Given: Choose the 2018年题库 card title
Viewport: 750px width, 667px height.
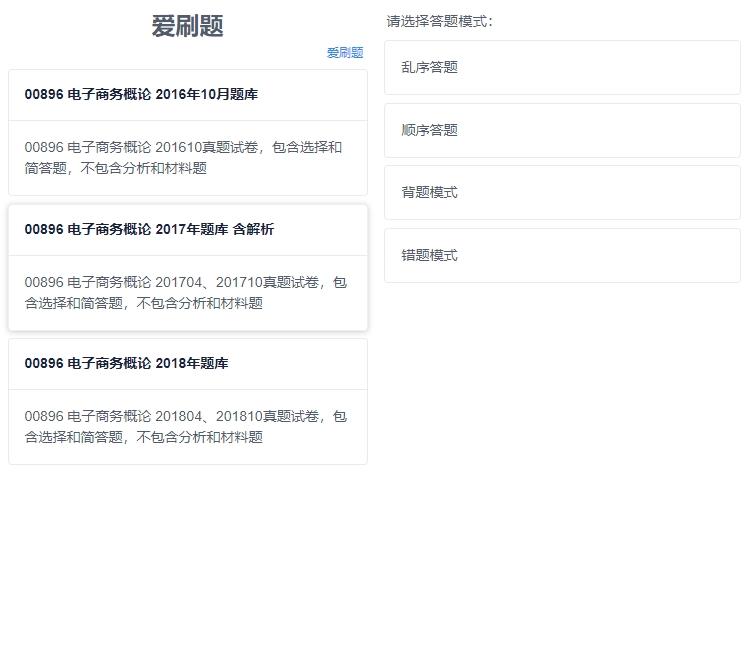Looking at the screenshot, I should [126, 364].
